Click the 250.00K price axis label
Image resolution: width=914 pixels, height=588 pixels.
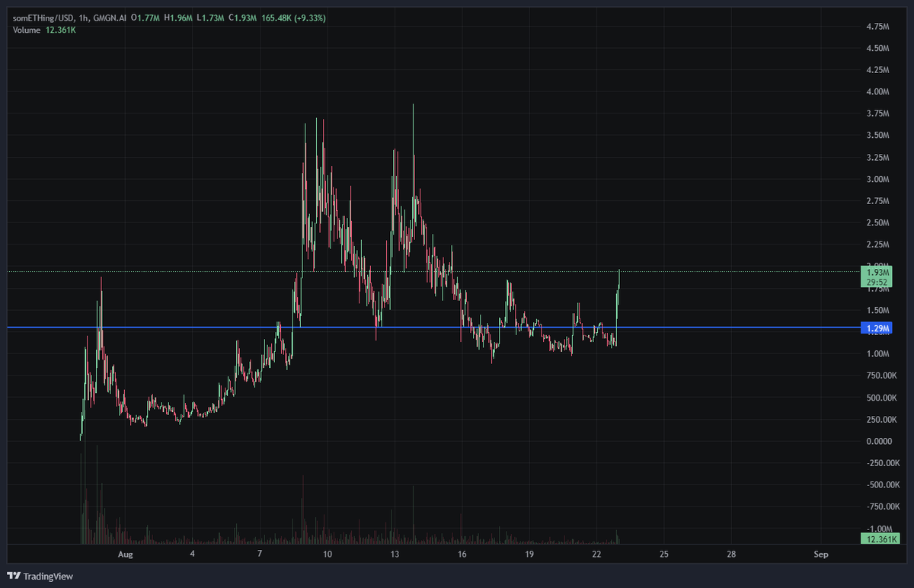tap(882, 420)
